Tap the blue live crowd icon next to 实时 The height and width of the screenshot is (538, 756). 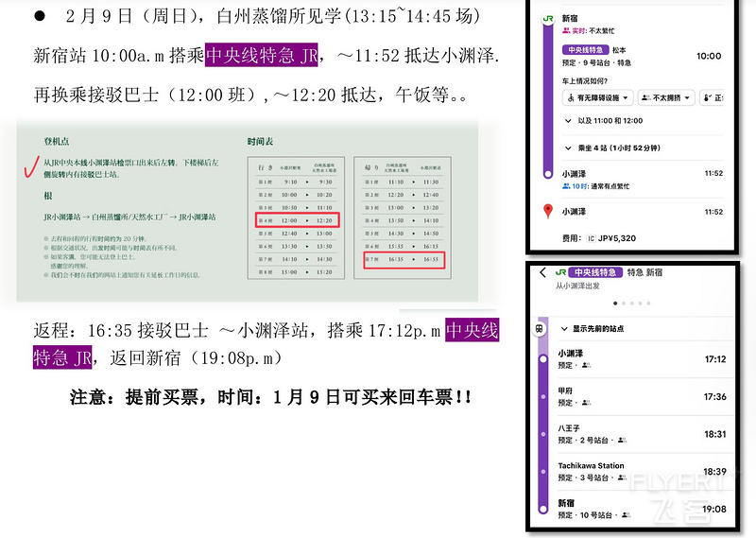click(566, 31)
